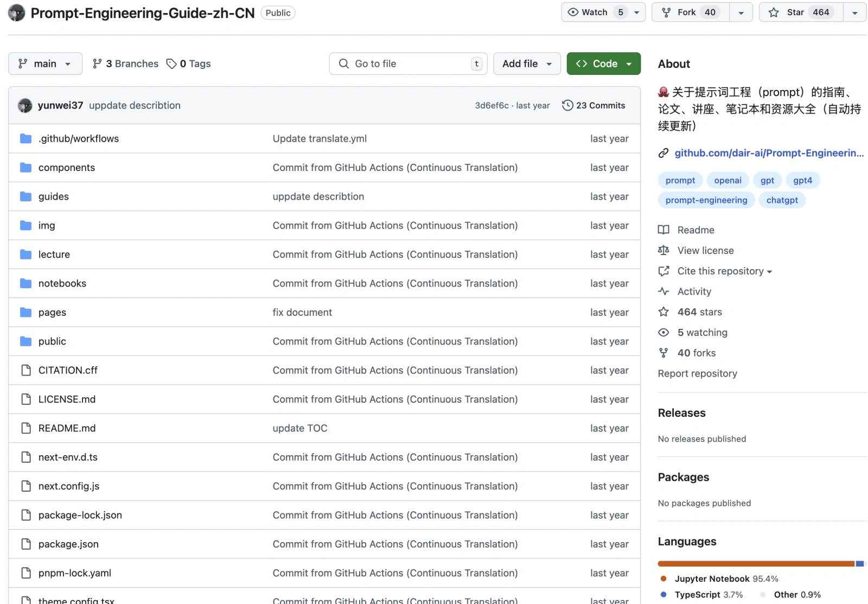Click the license scale icon
Viewport: 868px width, 604px height.
[663, 251]
